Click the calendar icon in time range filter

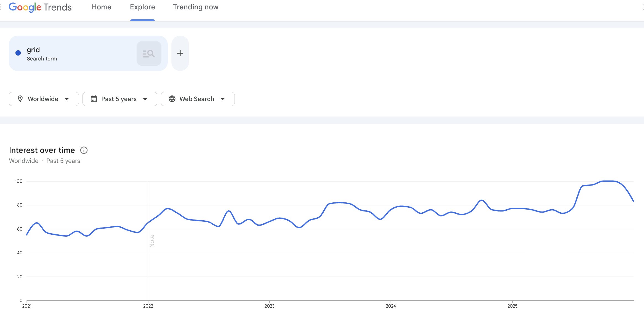tap(94, 99)
